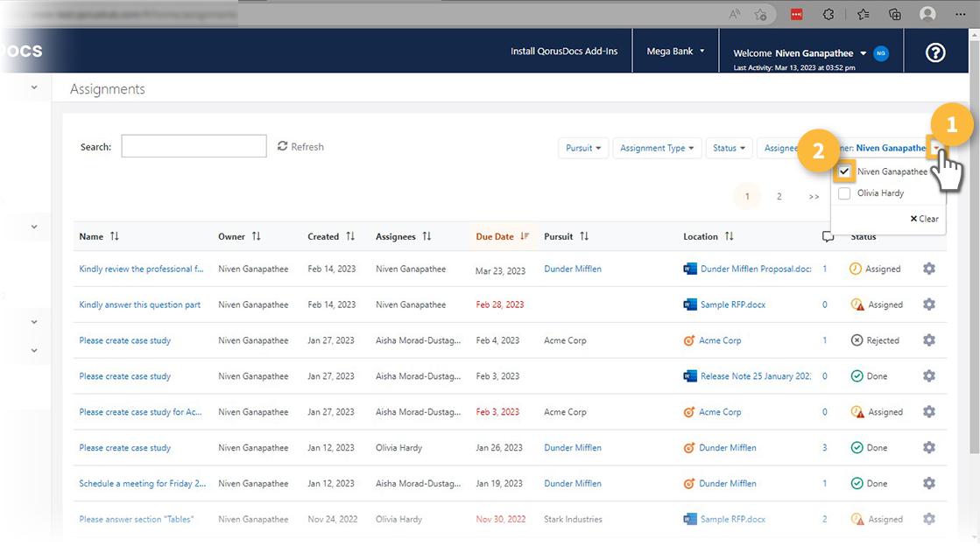Click the Word icon beside Sample RFP.docx

click(x=690, y=304)
